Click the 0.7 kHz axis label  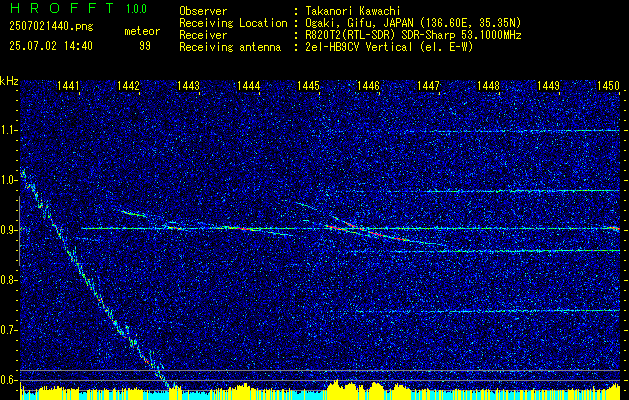pos(8,330)
